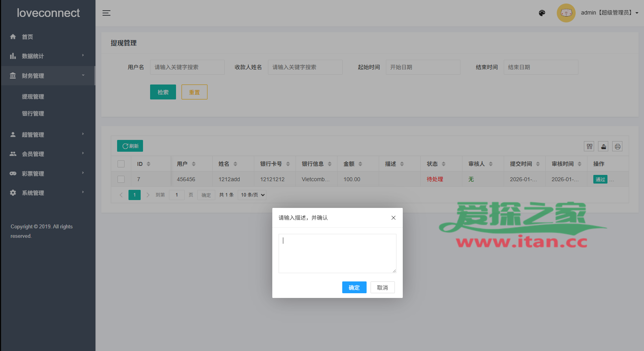Go to 银行管理 in the sidebar
The height and width of the screenshot is (351, 644).
(x=33, y=114)
